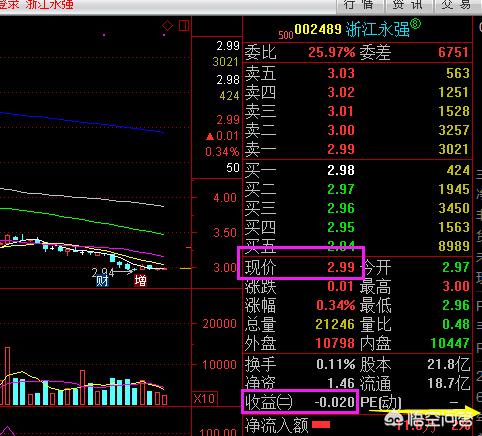Click the 卖五 price 3.03
The height and width of the screenshot is (436, 482).
tap(341, 73)
